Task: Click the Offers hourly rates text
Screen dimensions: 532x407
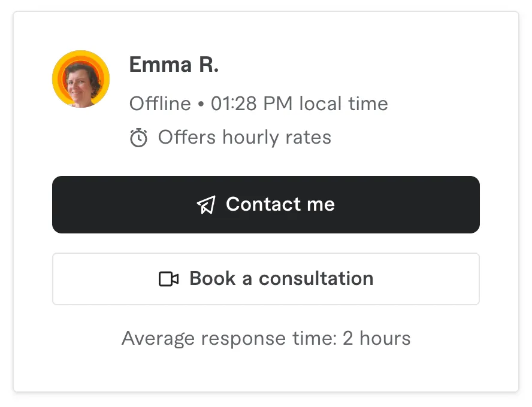Action: 244,137
